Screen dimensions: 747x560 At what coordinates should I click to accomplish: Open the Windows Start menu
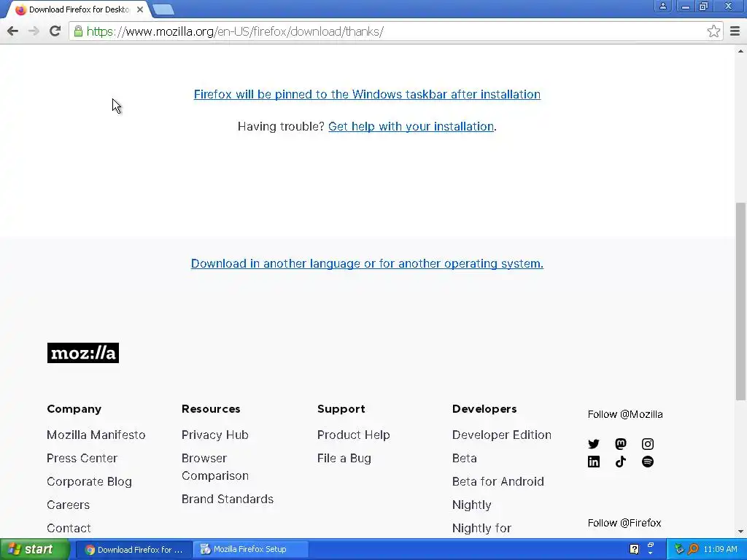point(35,550)
